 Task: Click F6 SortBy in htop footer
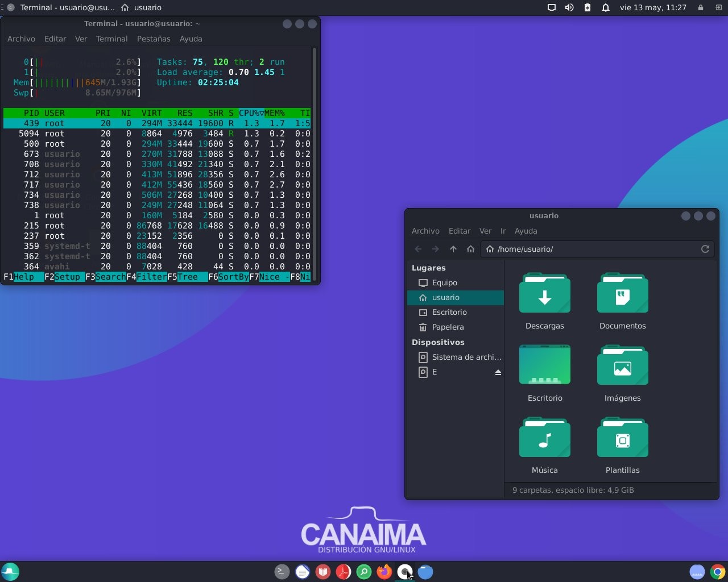tap(229, 277)
